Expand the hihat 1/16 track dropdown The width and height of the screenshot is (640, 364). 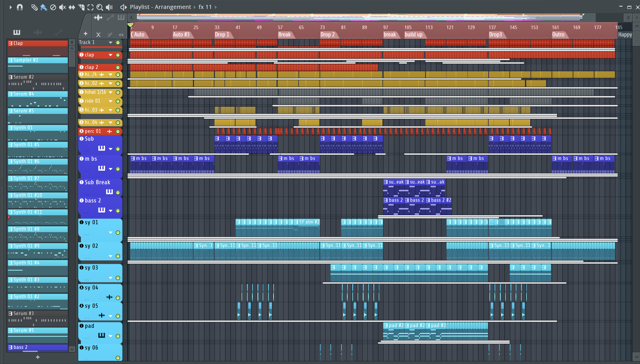tap(110, 92)
